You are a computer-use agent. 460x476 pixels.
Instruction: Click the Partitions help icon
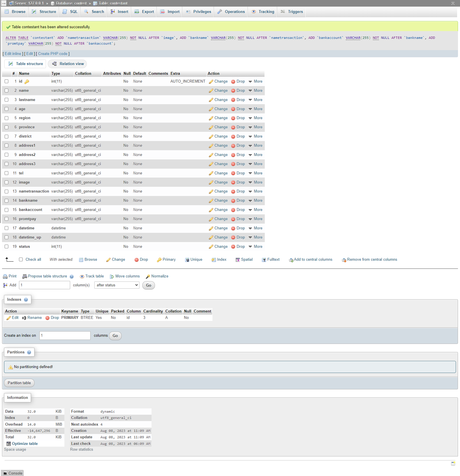click(29, 352)
